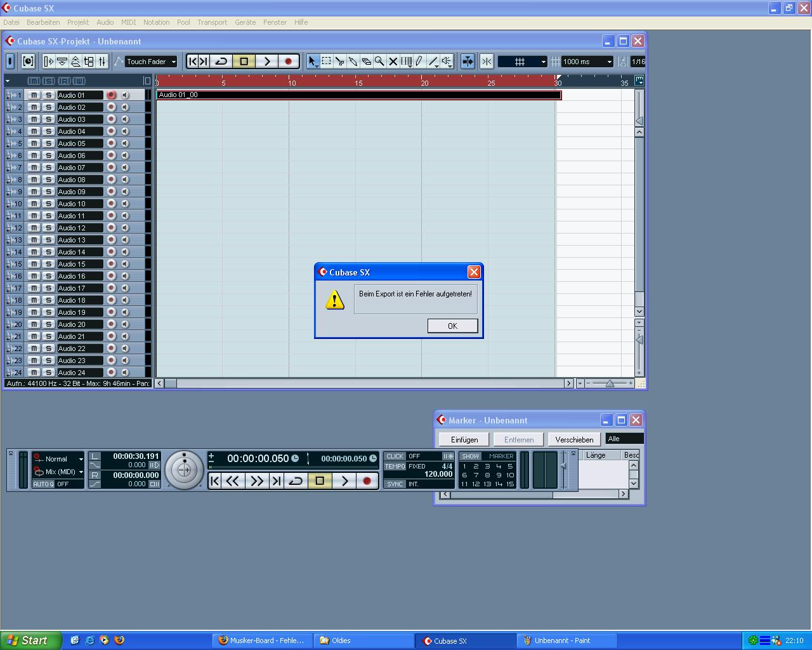Jump to marker 5 on transport panel
This screenshot has width=812, height=650.
click(x=510, y=466)
